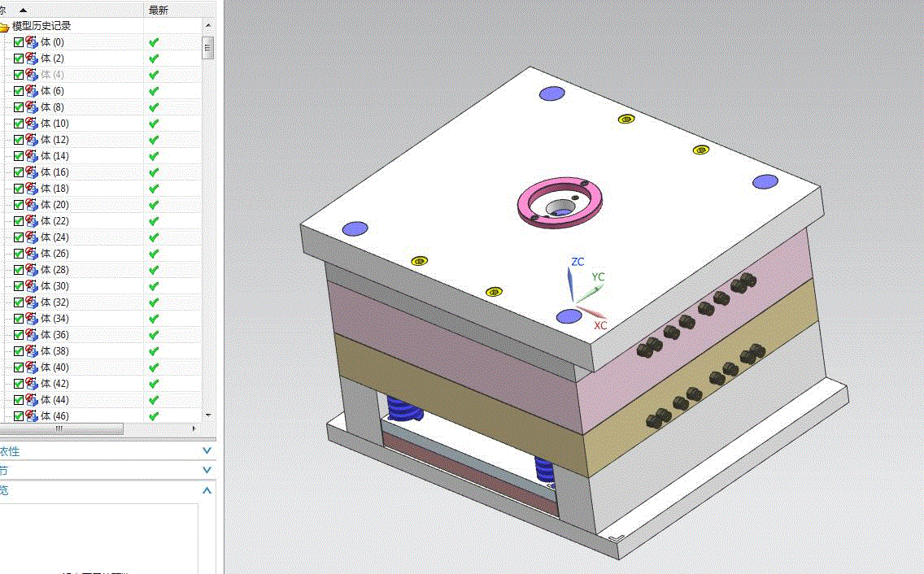Viewport: 924px width, 574px height.
Task: Collapse the 预览 section chevron
Action: 207,489
